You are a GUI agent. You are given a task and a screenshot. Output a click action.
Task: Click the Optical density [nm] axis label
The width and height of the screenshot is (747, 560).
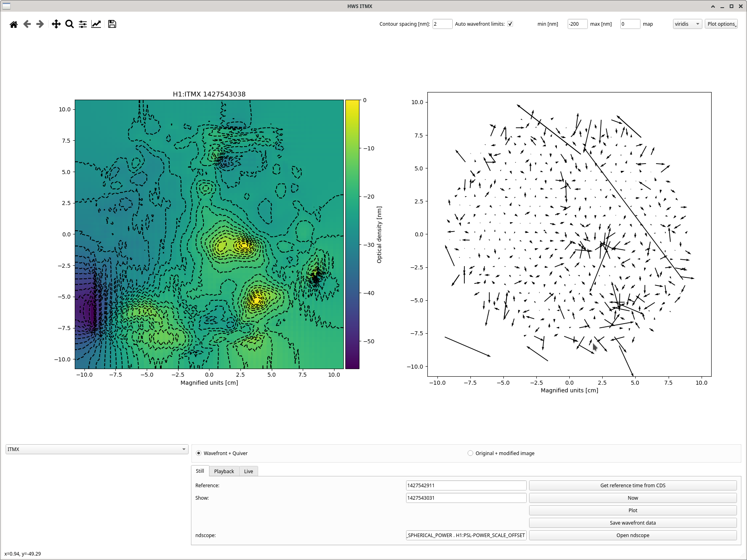click(379, 235)
